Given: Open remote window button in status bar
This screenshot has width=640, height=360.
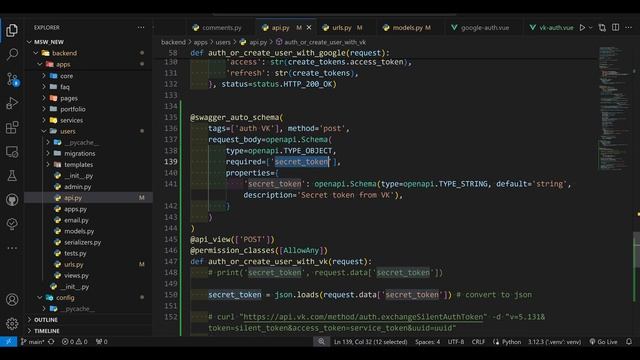Looking at the screenshot, I should pyautogui.click(x=9, y=342).
